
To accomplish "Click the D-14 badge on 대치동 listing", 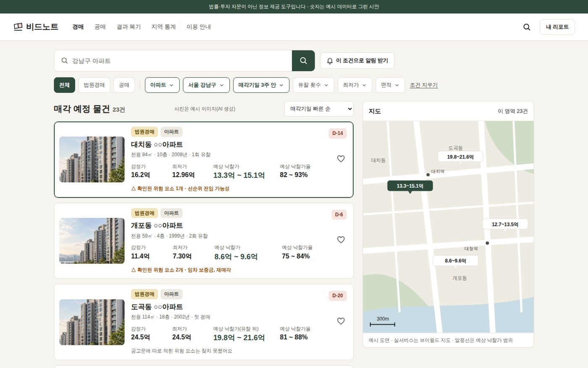I will [338, 133].
